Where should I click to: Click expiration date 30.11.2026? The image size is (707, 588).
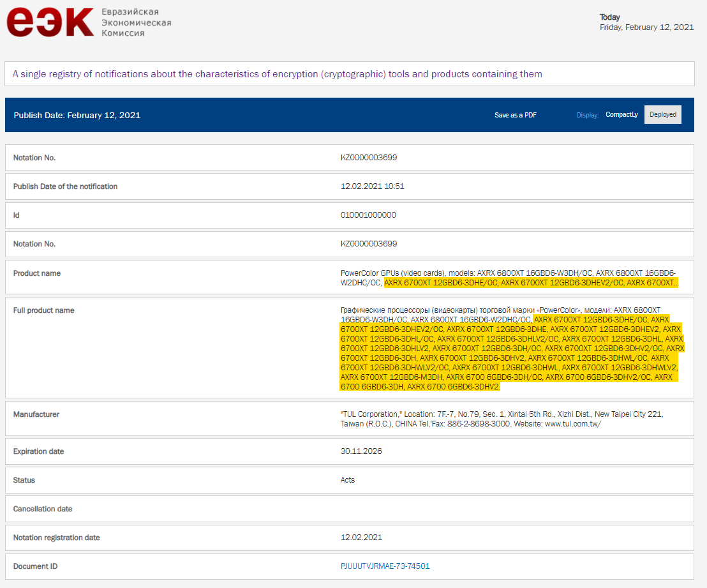tap(361, 451)
